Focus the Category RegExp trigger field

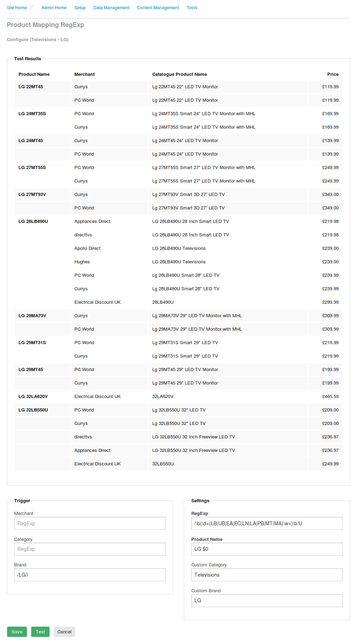coord(90,549)
